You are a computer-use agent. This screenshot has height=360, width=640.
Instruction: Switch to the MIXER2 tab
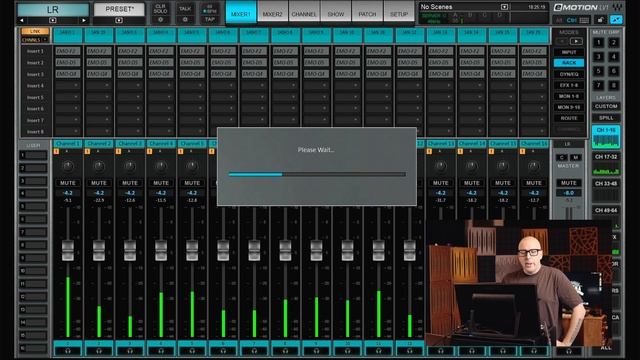click(x=272, y=12)
